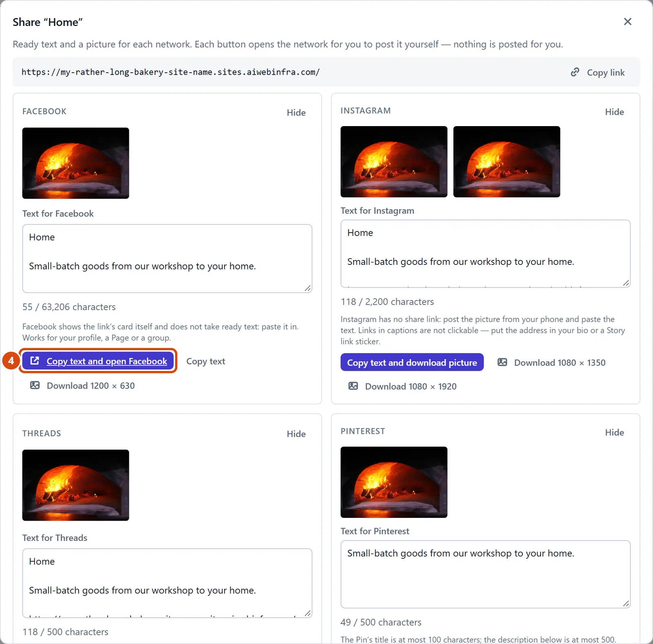Click the '55 / 63,206 characters' counter
653x644 pixels.
[69, 307]
